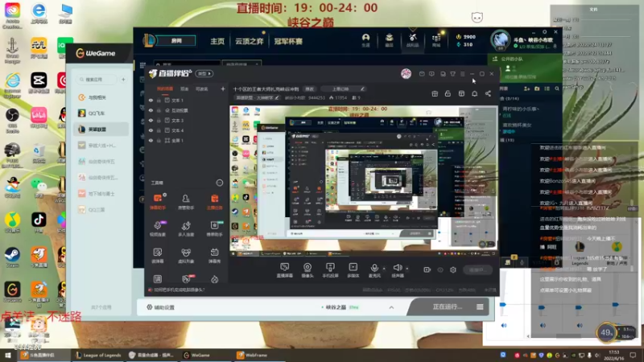Expand microphone options arrow

(x=384, y=269)
